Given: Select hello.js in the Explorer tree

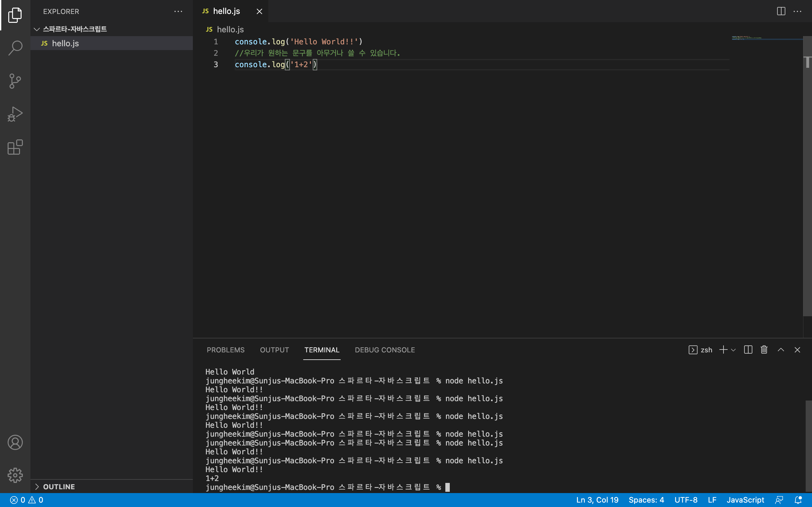Looking at the screenshot, I should click(x=65, y=43).
